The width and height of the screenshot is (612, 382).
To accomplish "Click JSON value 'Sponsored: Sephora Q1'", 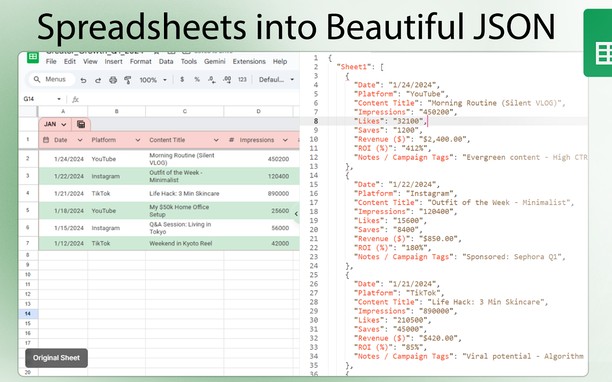I will click(x=512, y=257).
